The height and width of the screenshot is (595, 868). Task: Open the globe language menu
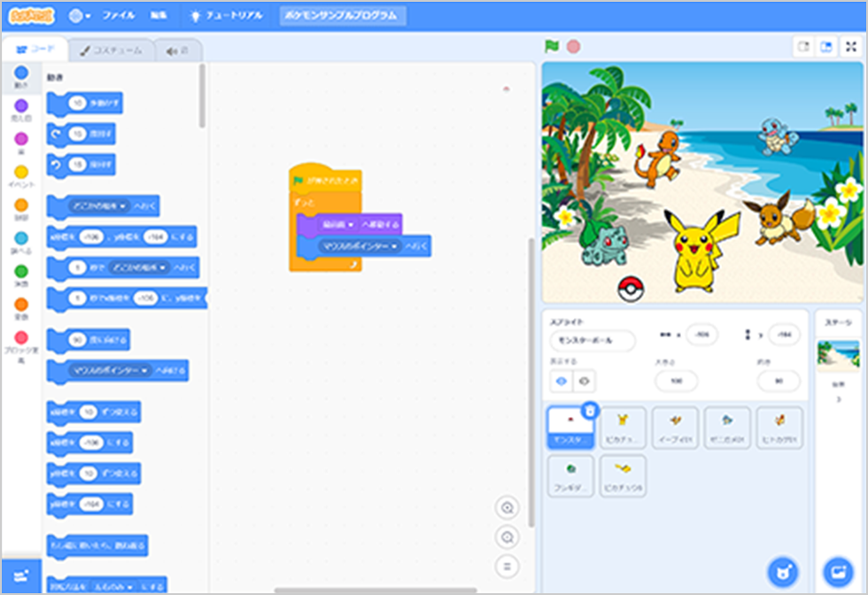[79, 16]
